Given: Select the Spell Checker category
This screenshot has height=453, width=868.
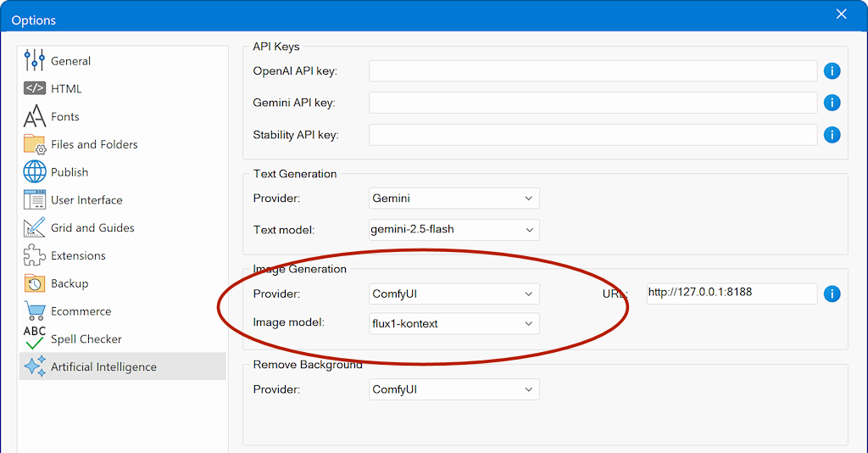Looking at the screenshot, I should point(123,338).
